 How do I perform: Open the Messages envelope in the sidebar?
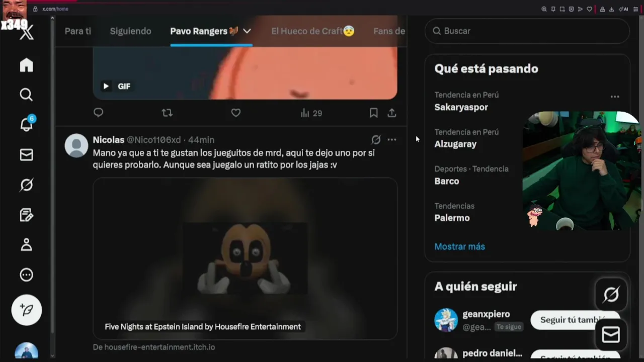(x=26, y=155)
